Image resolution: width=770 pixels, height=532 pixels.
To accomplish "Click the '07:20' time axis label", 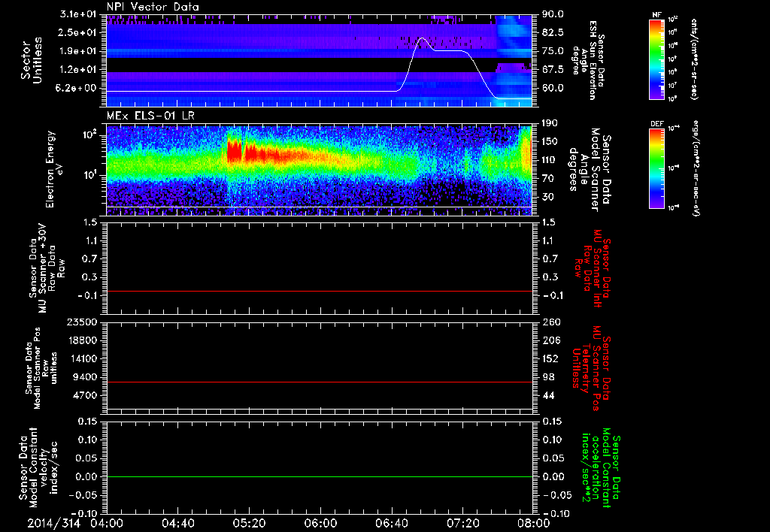I will [462, 523].
